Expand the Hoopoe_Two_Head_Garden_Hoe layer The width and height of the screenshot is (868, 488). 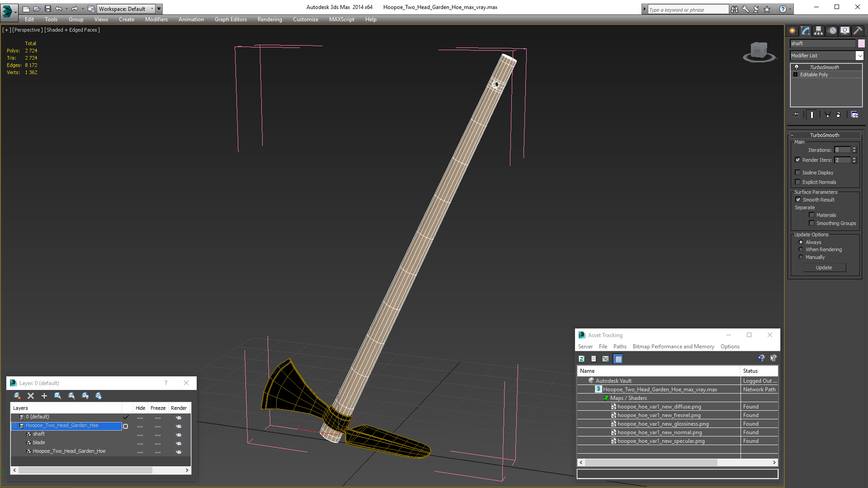pos(15,425)
